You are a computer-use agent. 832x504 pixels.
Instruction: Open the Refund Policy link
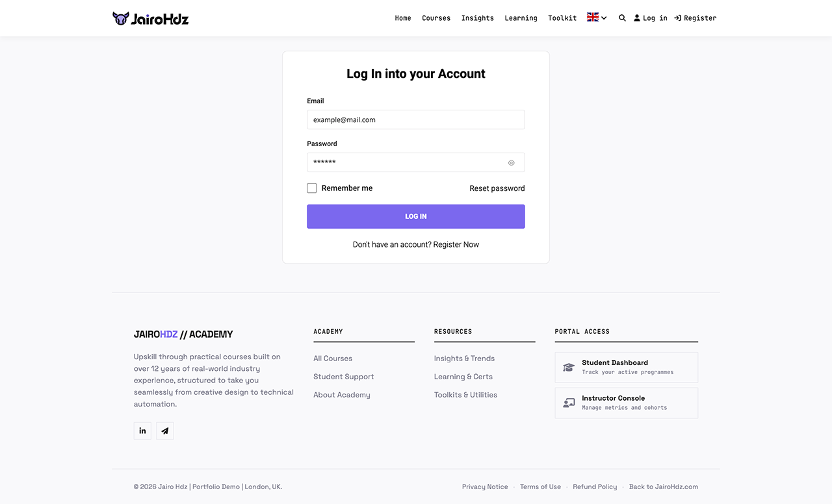click(595, 486)
